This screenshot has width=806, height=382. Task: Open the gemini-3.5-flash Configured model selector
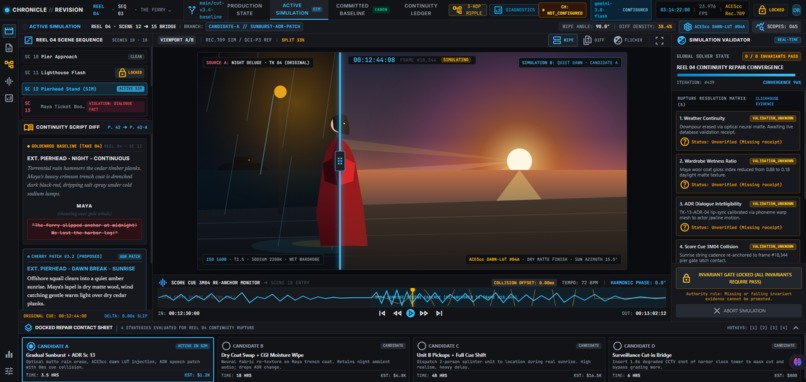620,9
